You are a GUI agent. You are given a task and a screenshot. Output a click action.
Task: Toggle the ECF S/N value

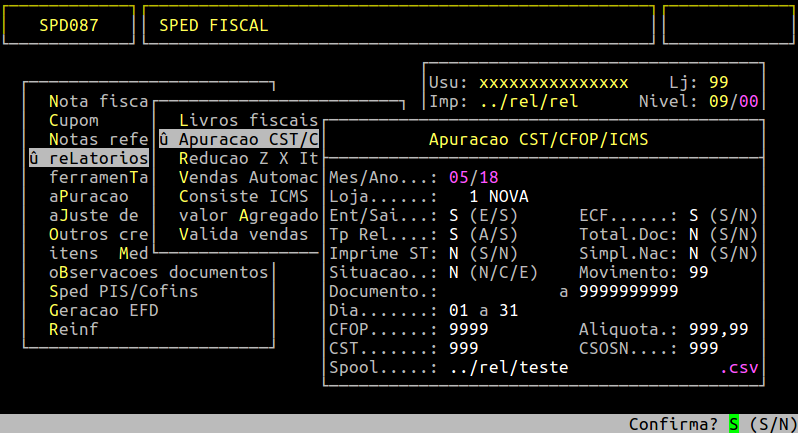coord(694,215)
